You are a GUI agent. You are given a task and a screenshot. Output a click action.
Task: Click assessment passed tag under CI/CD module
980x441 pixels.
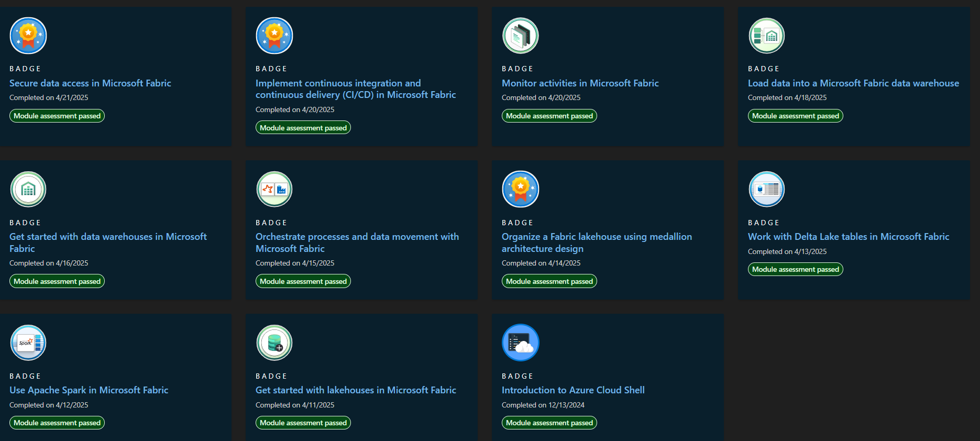pos(303,128)
